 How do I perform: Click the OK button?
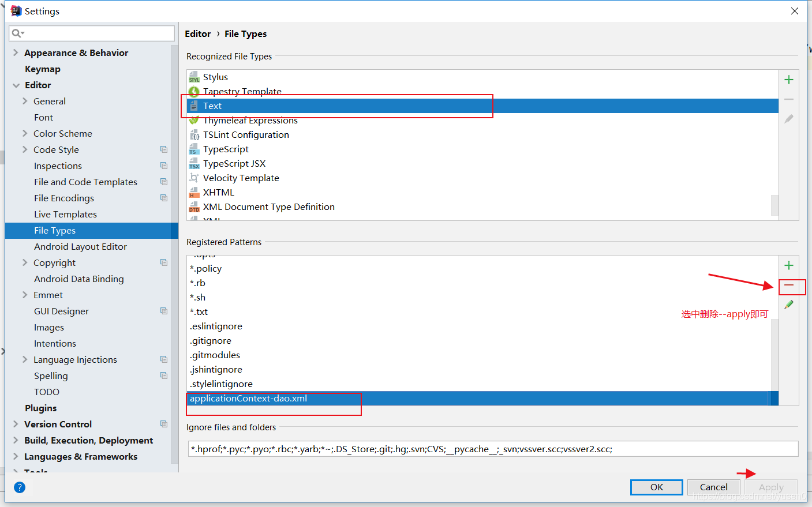point(657,487)
